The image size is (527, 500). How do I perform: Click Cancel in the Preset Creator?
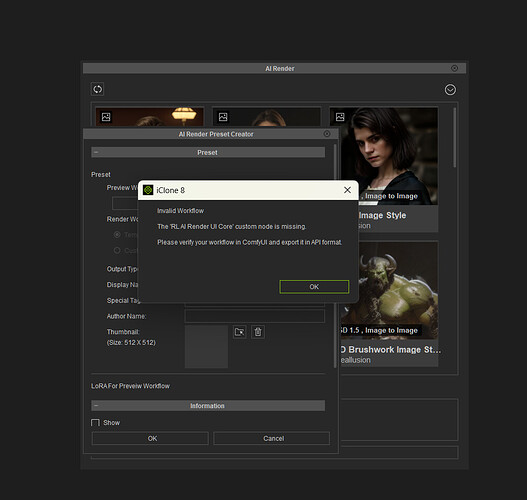272,438
